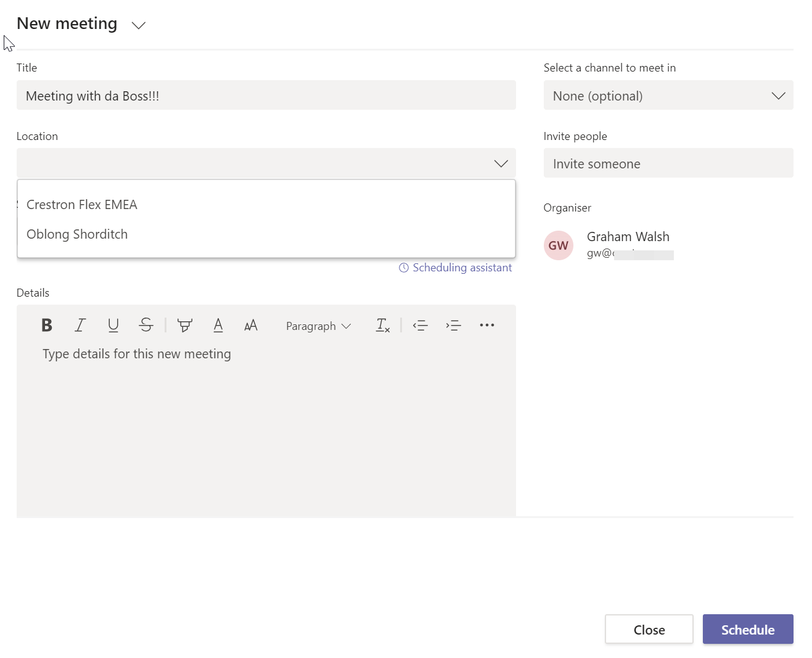Click the New meeting heading

pos(67,23)
